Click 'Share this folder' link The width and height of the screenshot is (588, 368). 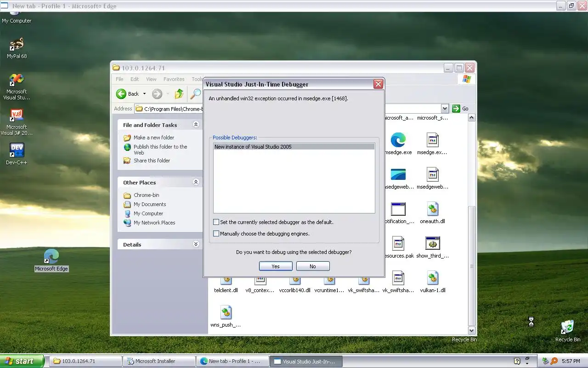(152, 161)
